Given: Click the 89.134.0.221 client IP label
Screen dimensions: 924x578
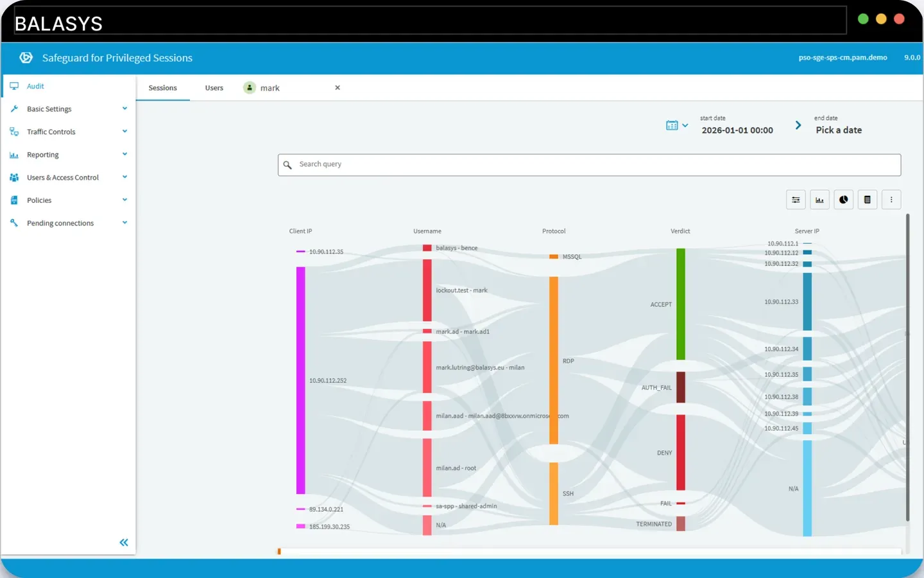Looking at the screenshot, I should click(x=326, y=509).
